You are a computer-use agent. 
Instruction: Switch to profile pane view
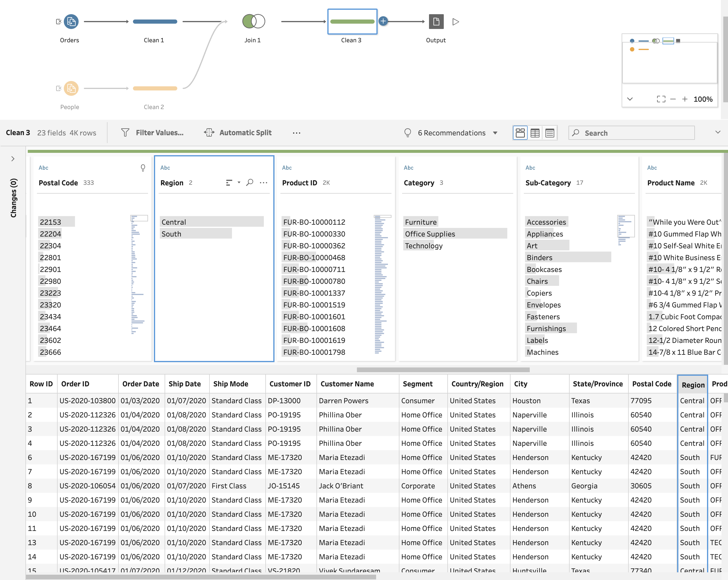[520, 133]
